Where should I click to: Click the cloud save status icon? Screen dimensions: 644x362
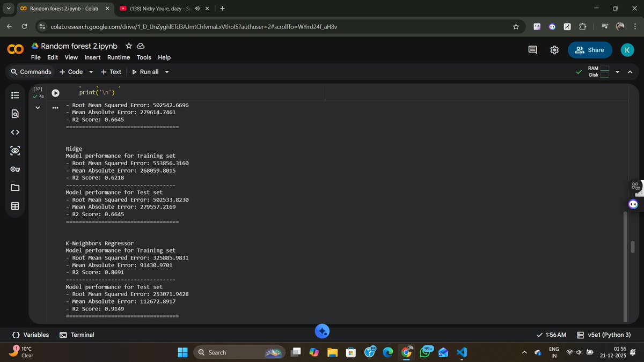[141, 46]
